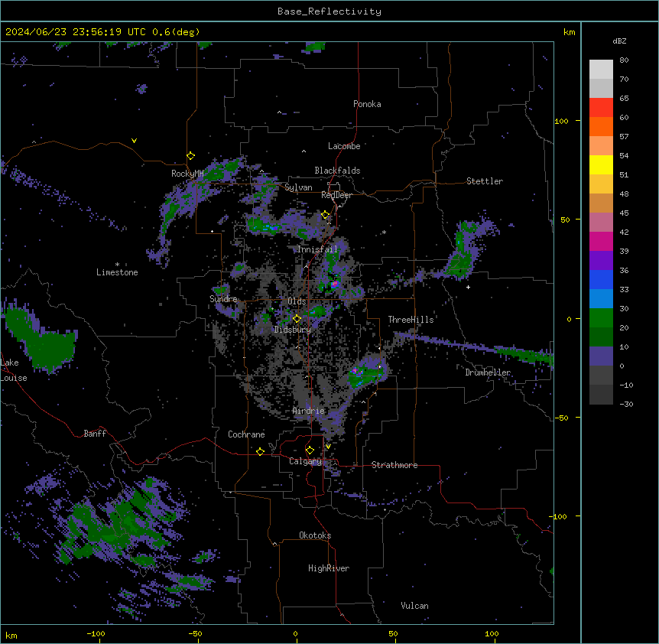The height and width of the screenshot is (644, 659).
Task: Click the Okotoks city label
Action: tap(315, 535)
